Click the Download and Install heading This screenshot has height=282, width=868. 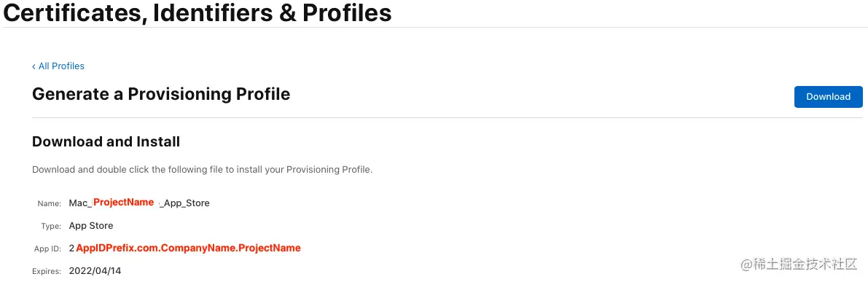coord(106,141)
